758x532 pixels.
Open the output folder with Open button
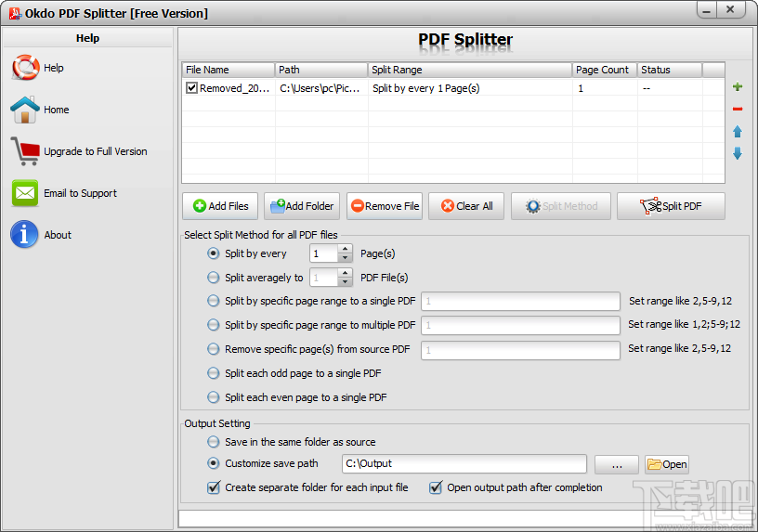coord(667,464)
